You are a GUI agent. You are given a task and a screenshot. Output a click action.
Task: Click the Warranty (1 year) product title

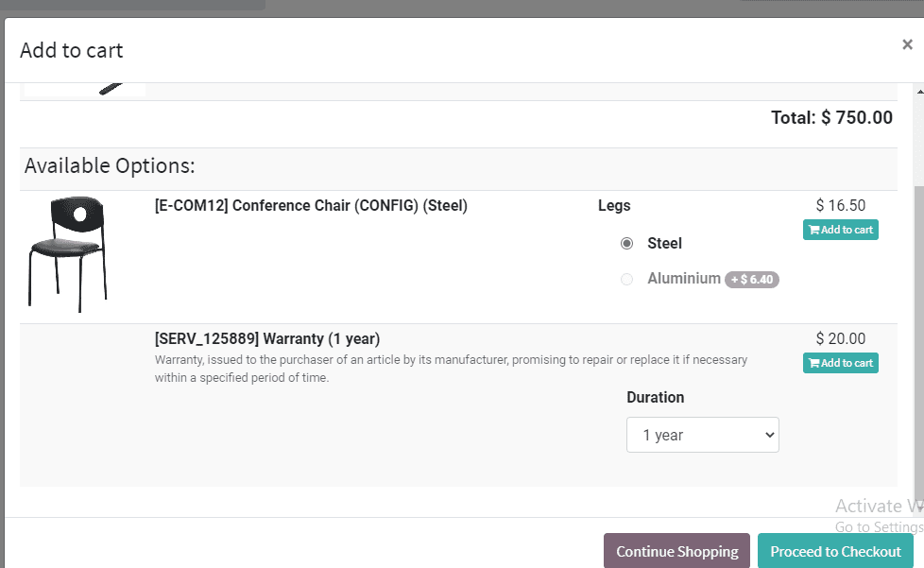point(267,338)
